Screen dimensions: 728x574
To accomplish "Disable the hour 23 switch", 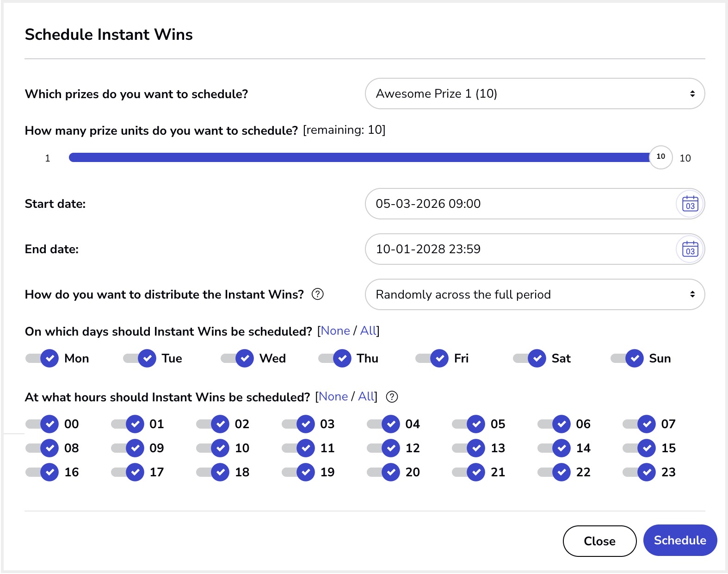I will point(640,472).
